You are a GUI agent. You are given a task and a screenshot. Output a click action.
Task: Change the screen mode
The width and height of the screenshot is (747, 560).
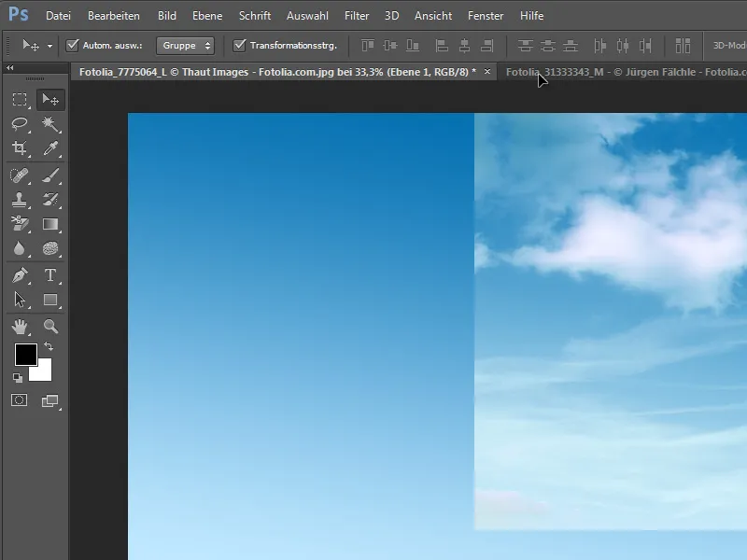coord(50,401)
